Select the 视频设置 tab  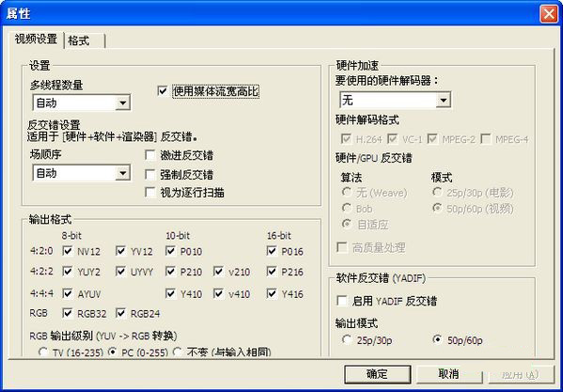click(x=36, y=39)
